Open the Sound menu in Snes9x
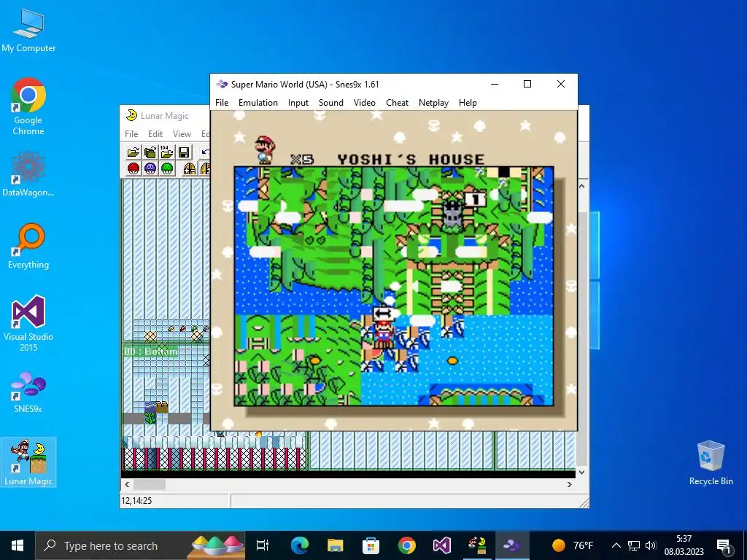 [330, 103]
